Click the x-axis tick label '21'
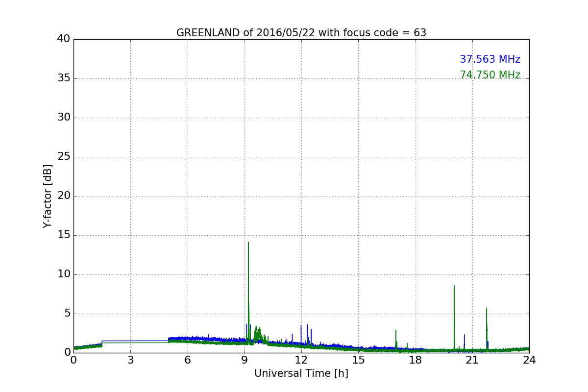The image size is (588, 392). [x=472, y=360]
